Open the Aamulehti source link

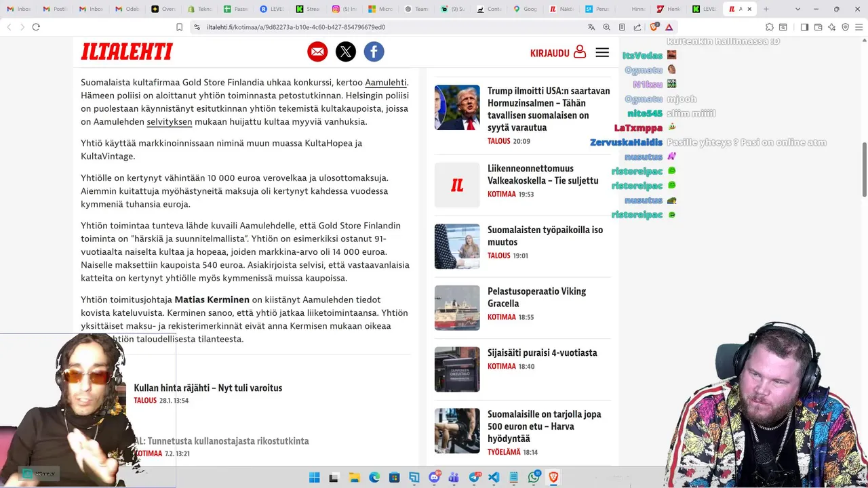[x=386, y=83]
